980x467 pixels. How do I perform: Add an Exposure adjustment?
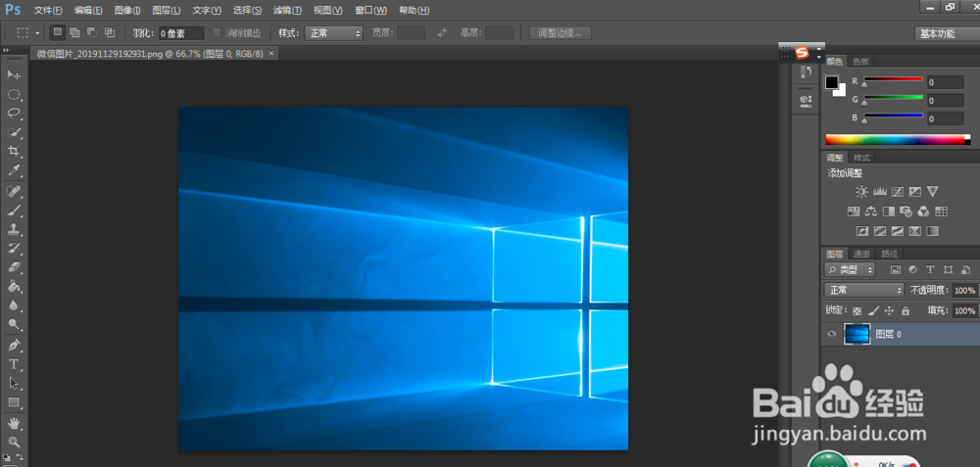pyautogui.click(x=915, y=192)
